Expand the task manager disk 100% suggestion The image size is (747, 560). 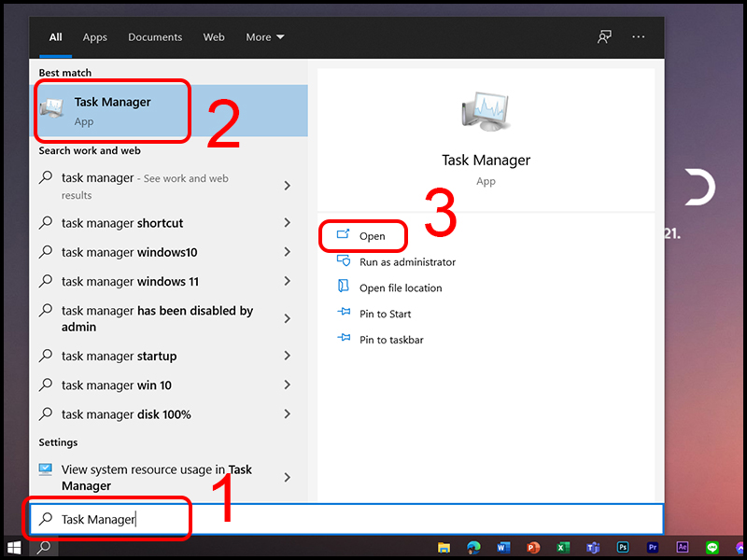tap(286, 413)
